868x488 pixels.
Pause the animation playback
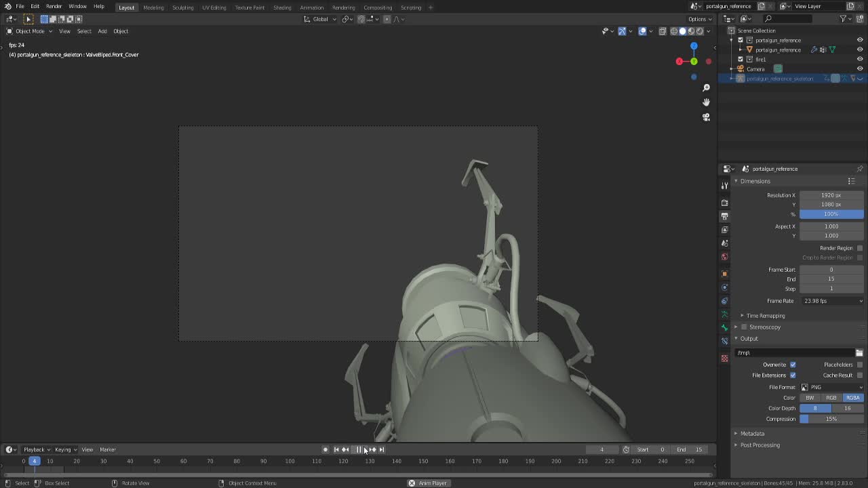pyautogui.click(x=359, y=449)
